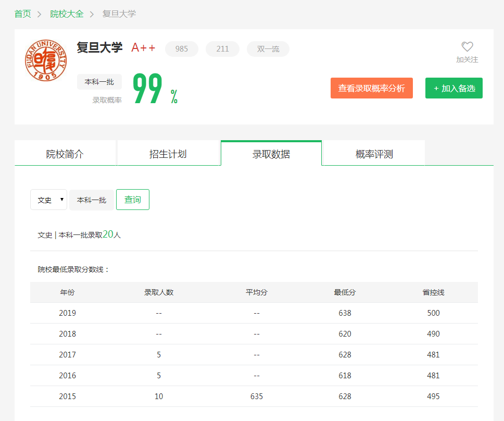
Task: Click 复旦大学 breadcrumb text
Action: coord(119,14)
